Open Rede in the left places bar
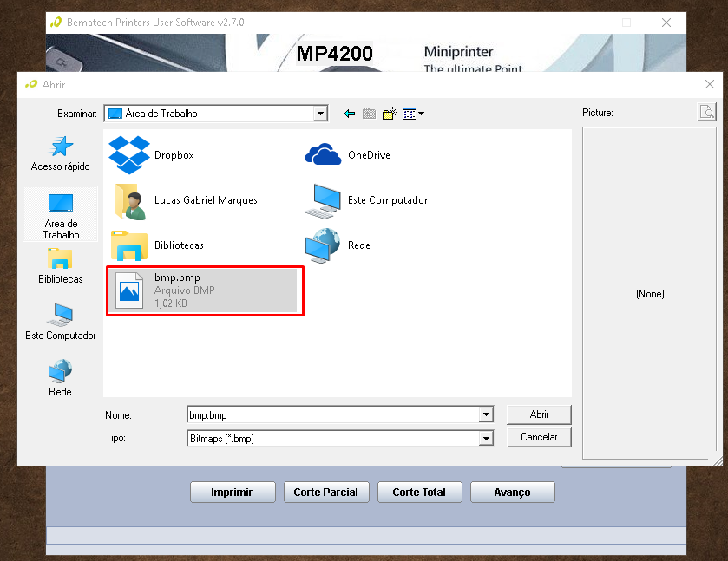728x561 pixels. (61, 378)
